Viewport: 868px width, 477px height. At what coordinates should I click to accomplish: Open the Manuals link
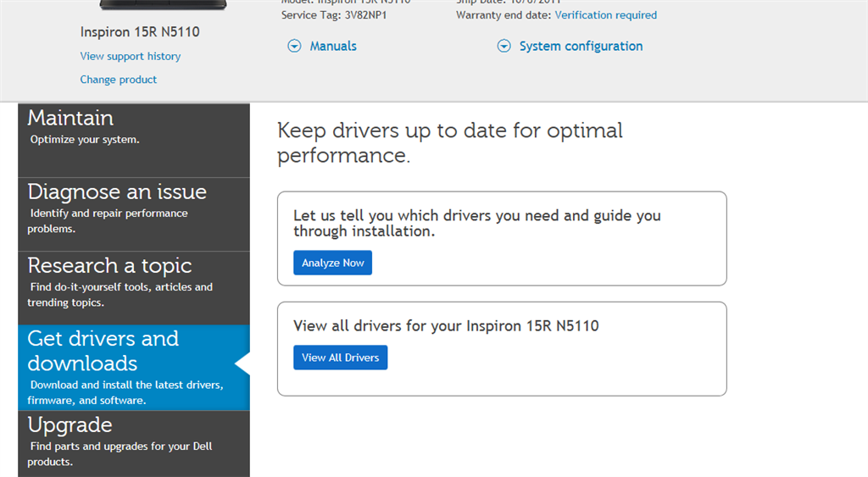[333, 46]
